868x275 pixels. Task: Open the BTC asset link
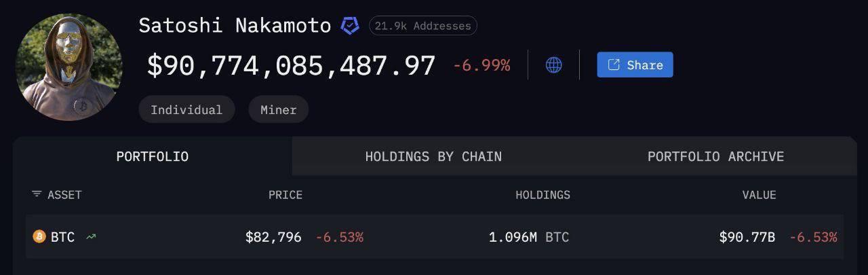(62, 237)
